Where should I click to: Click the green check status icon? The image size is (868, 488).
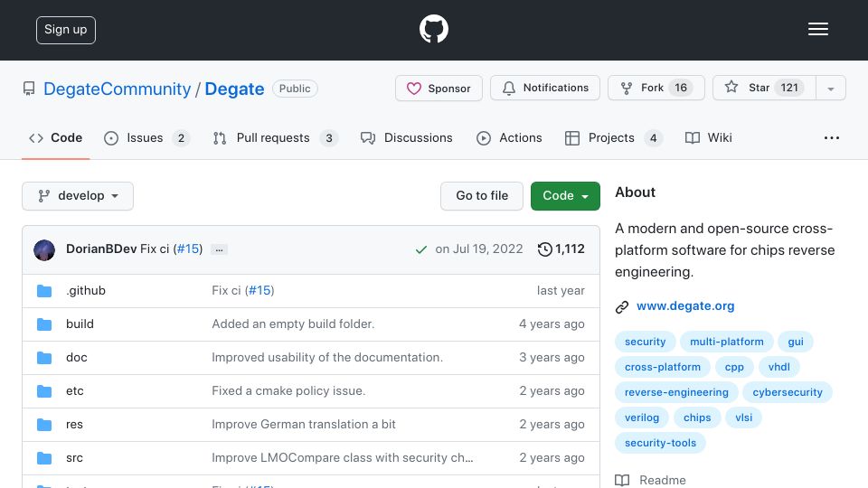tap(421, 249)
